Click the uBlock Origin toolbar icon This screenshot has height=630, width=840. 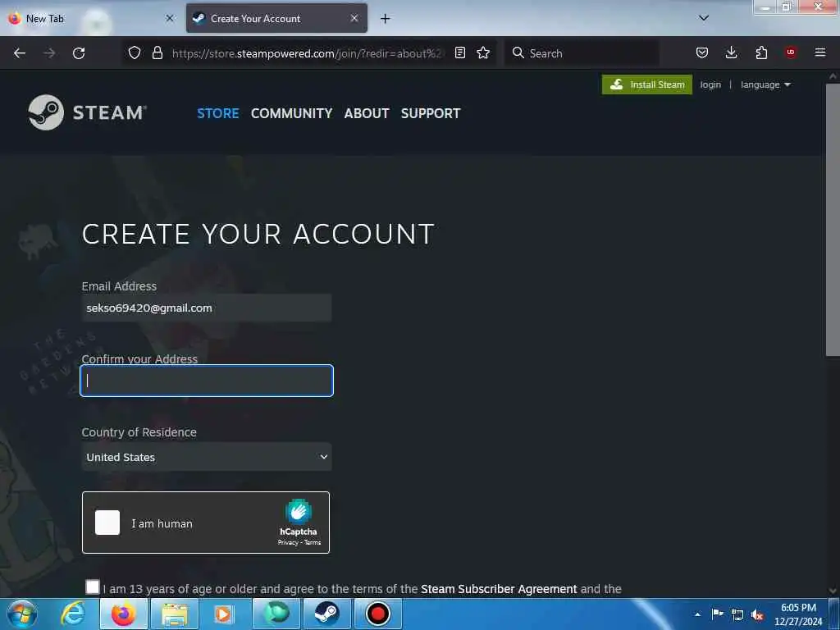tap(790, 52)
